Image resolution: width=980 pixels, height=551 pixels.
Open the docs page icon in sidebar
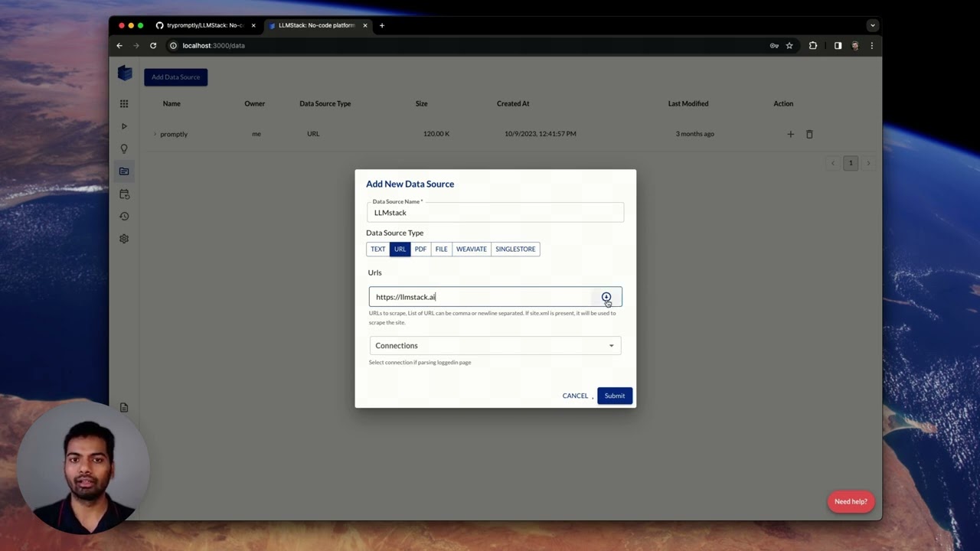coord(124,408)
